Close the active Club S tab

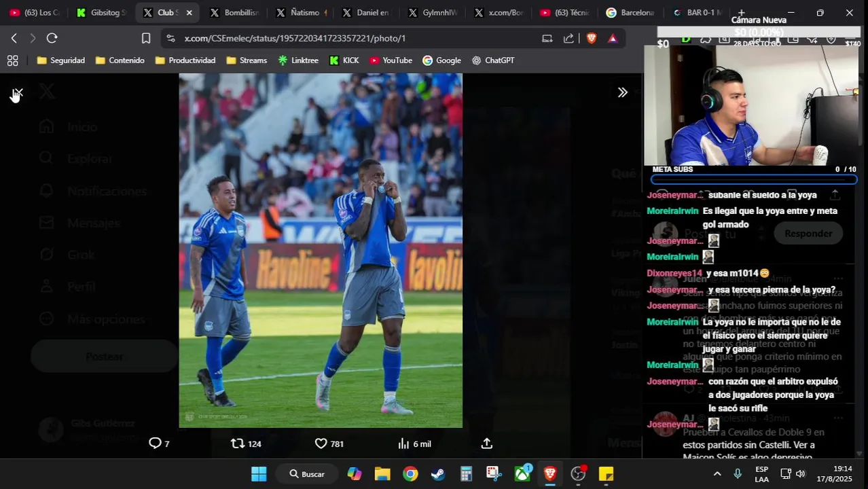[x=189, y=12]
